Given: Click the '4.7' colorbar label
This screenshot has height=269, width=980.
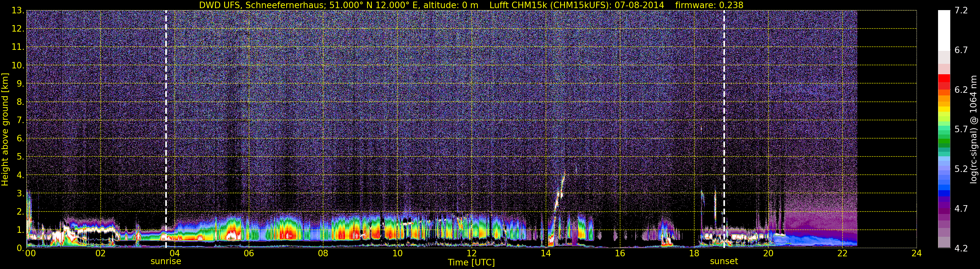Looking at the screenshot, I should tap(961, 209).
